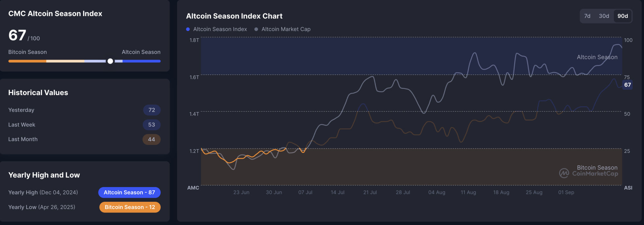Click the Altcoin Market Cap grey legend dot

[256, 29]
